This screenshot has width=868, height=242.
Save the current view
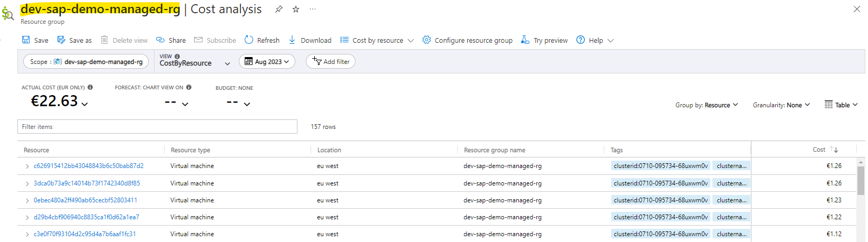35,40
